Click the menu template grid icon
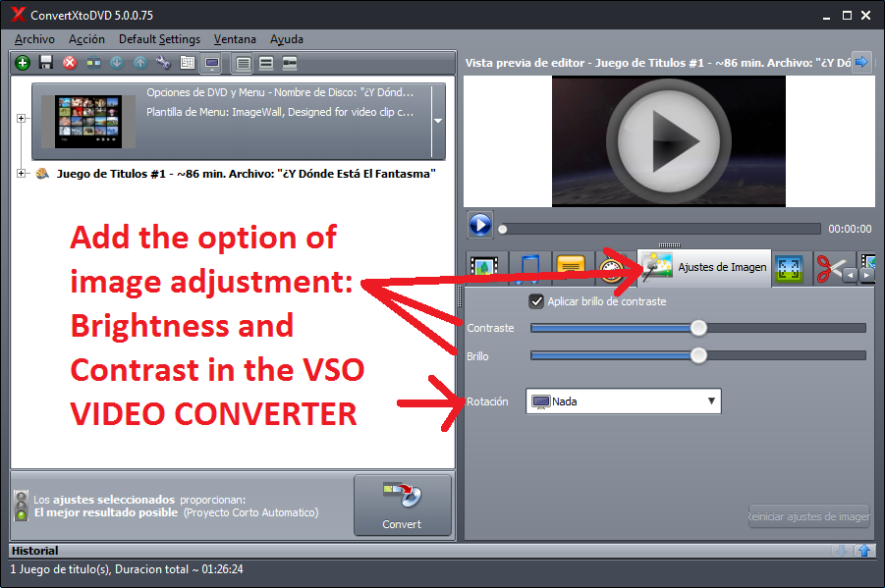The height and width of the screenshot is (588, 885). 188,63
